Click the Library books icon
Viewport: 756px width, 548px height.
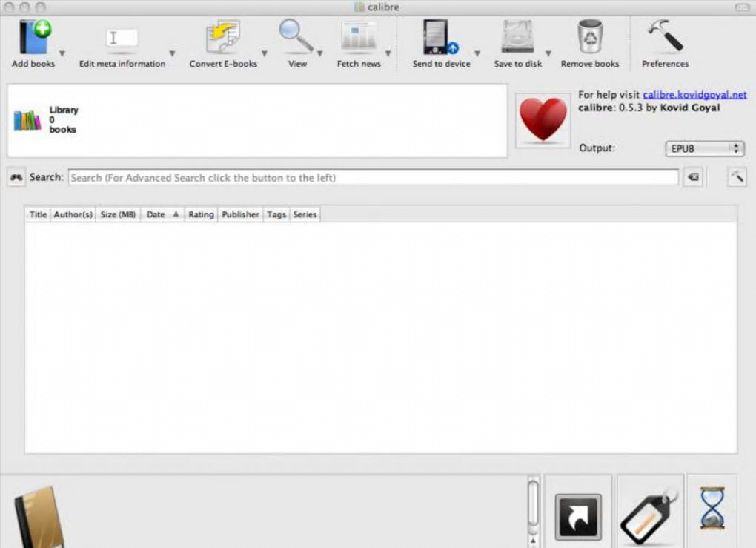tap(27, 121)
